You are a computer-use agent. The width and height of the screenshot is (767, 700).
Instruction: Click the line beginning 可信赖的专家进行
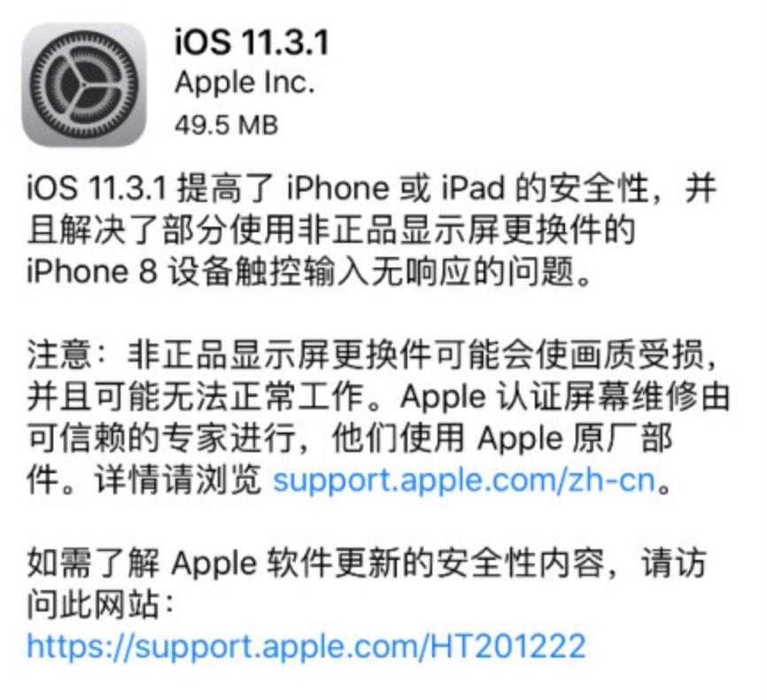pyautogui.click(x=350, y=439)
